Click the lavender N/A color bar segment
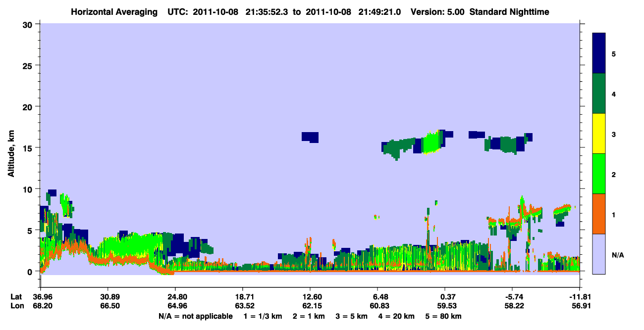 coord(599,253)
